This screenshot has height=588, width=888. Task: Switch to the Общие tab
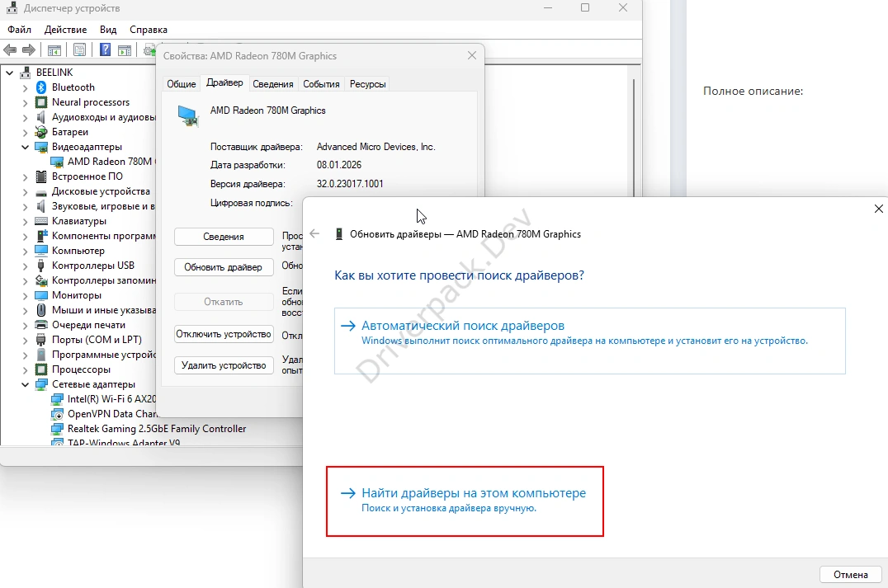(x=182, y=84)
